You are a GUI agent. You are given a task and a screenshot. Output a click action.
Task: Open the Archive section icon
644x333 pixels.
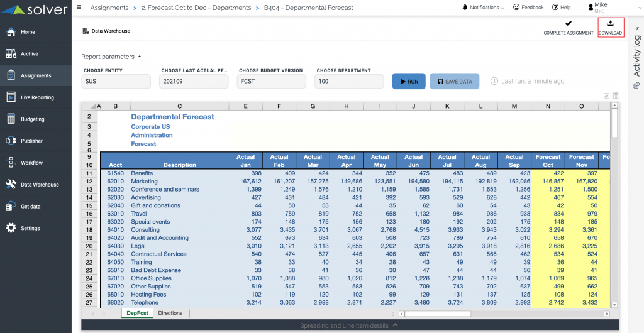point(11,54)
